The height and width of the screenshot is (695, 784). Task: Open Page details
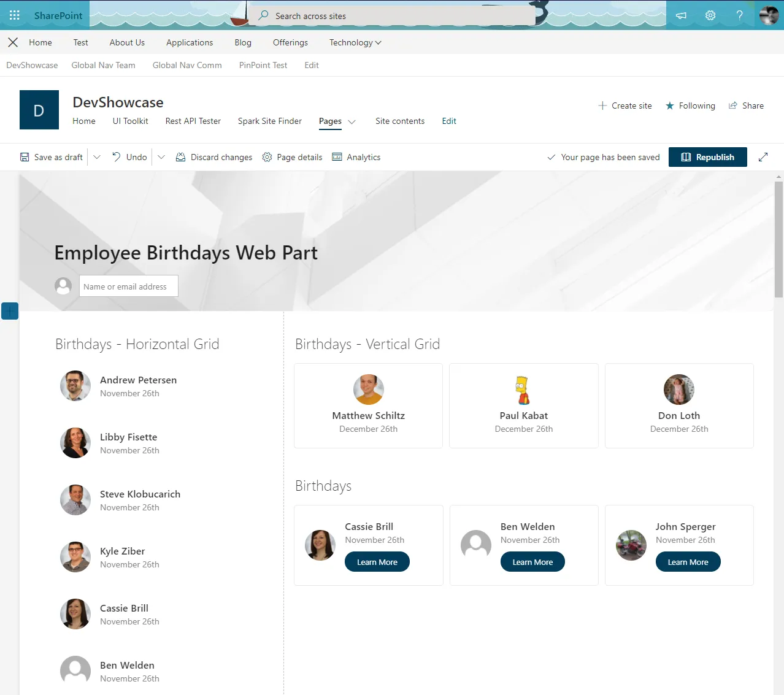(292, 157)
